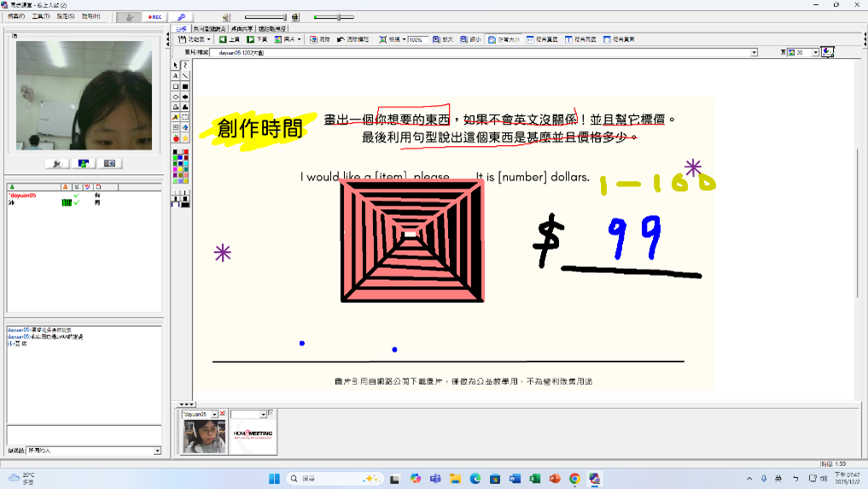The height and width of the screenshot is (489, 868).
Task: Expand the page number dropdown showing 20
Action: click(x=815, y=53)
